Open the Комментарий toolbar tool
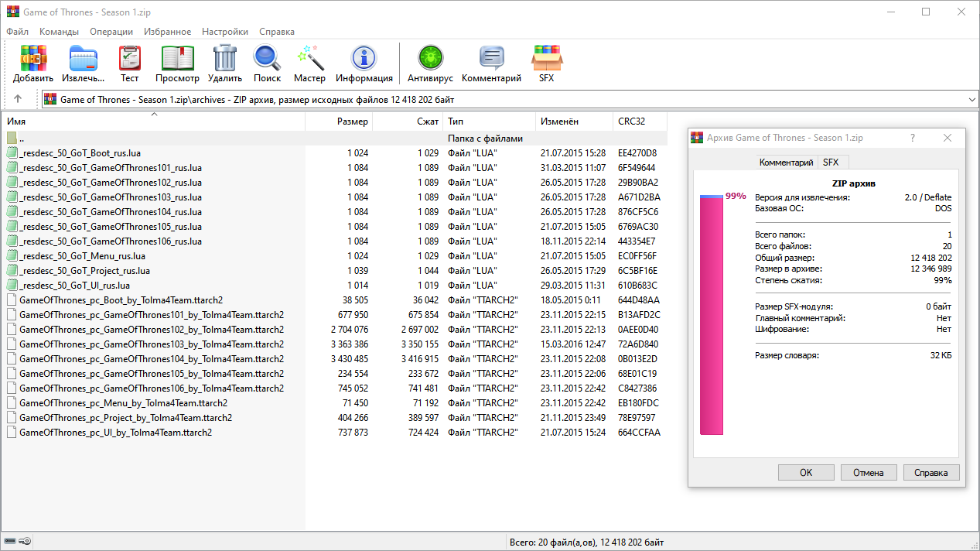This screenshot has height=551, width=980. (492, 58)
